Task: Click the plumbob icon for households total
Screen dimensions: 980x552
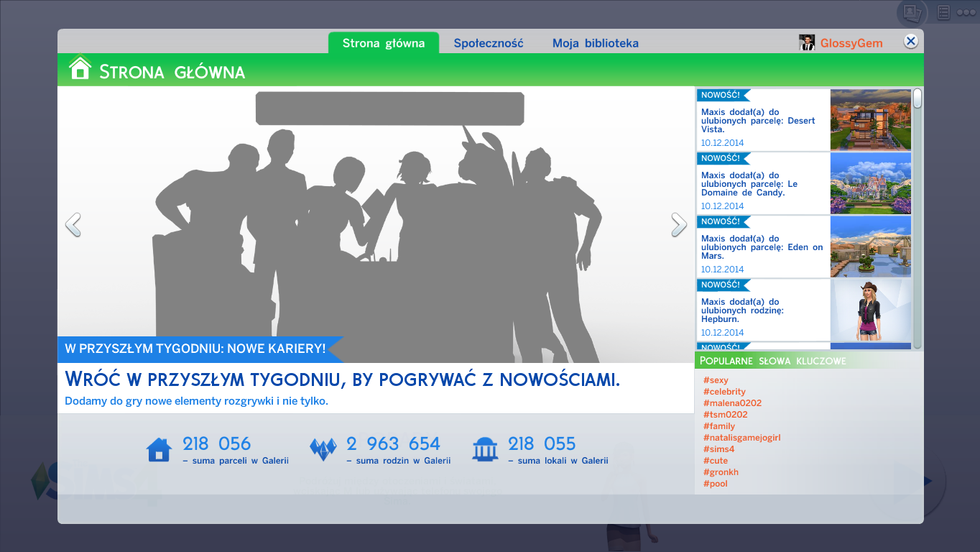Action: pyautogui.click(x=323, y=449)
